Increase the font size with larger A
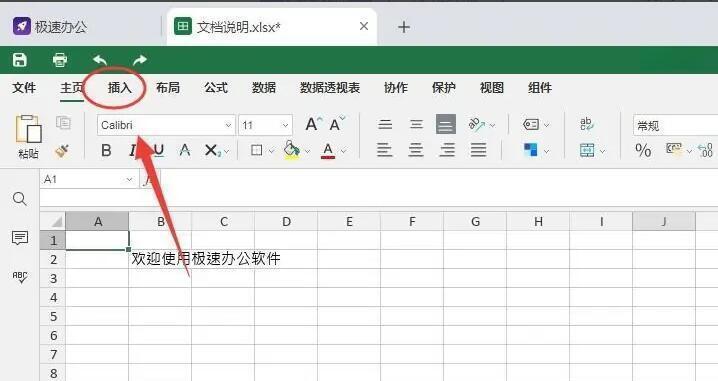The width and height of the screenshot is (718, 381). click(x=313, y=124)
